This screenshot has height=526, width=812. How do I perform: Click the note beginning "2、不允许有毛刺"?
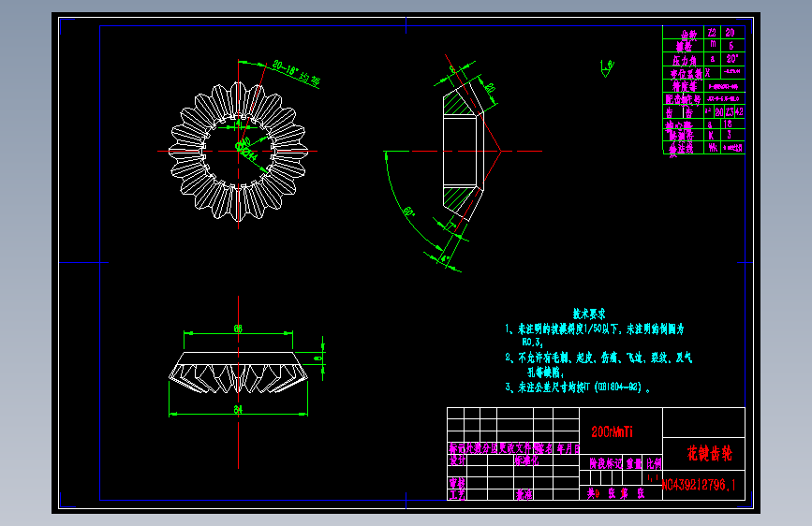click(x=598, y=358)
